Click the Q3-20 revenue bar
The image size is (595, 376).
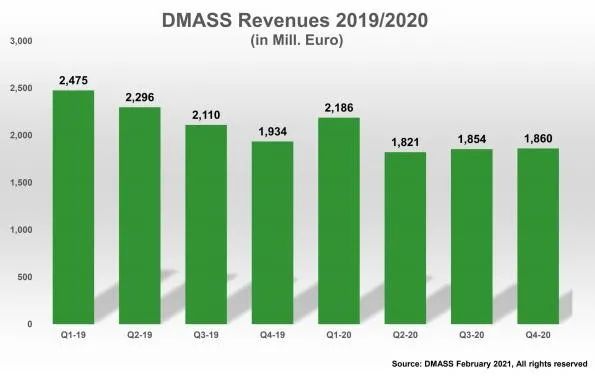coord(472,236)
